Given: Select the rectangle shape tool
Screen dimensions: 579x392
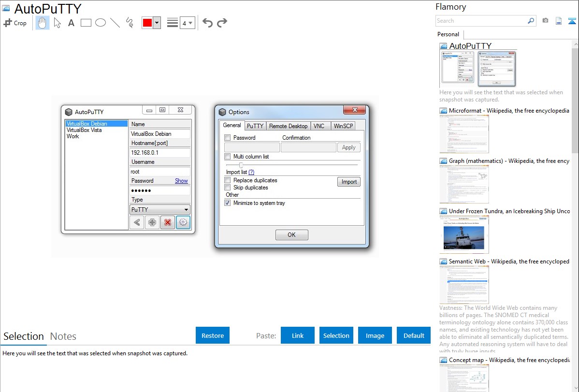Looking at the screenshot, I should pos(86,23).
